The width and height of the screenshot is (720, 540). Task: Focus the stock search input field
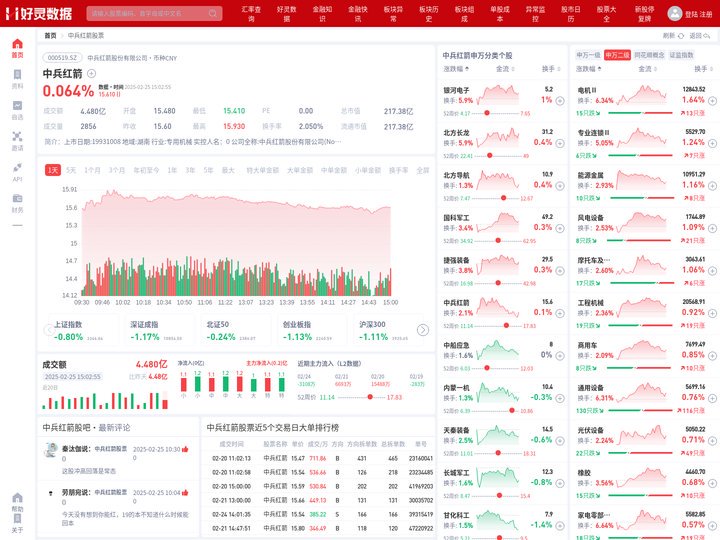(x=154, y=13)
